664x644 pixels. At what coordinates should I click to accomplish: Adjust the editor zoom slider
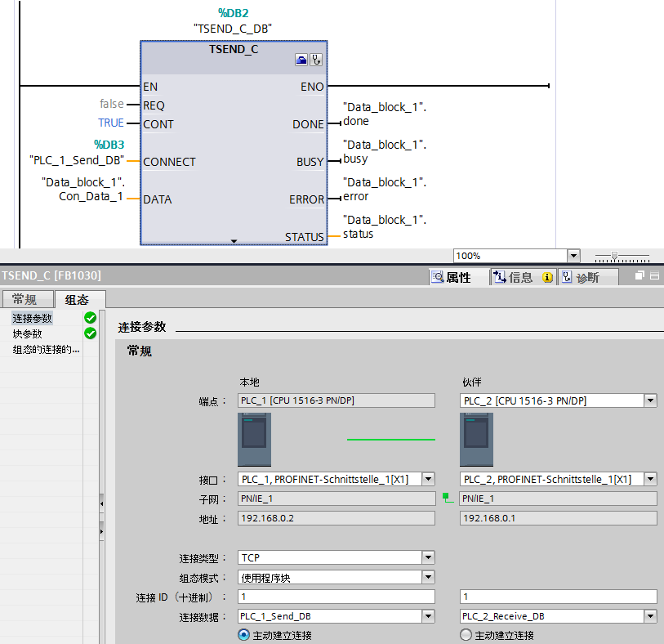[615, 256]
